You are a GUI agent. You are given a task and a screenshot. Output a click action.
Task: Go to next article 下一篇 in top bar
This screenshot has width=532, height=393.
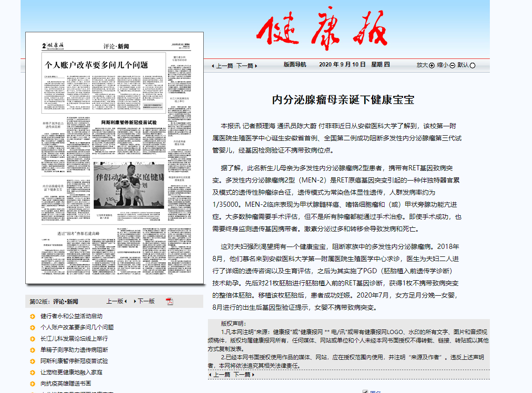pyautogui.click(x=246, y=66)
